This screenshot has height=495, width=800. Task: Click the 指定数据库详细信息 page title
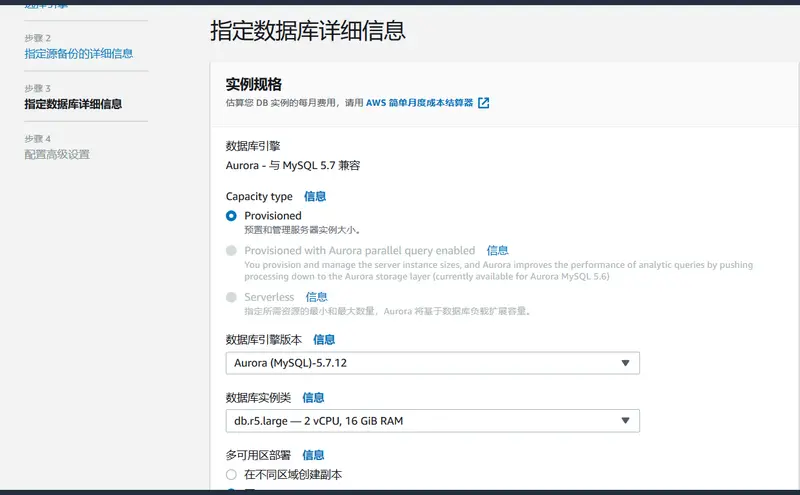pos(308,31)
